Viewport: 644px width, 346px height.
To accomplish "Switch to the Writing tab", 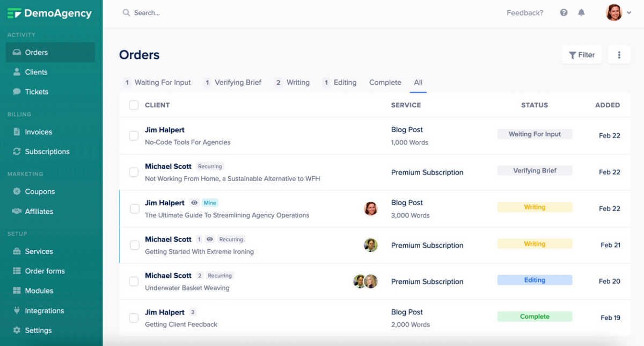I will pyautogui.click(x=298, y=82).
